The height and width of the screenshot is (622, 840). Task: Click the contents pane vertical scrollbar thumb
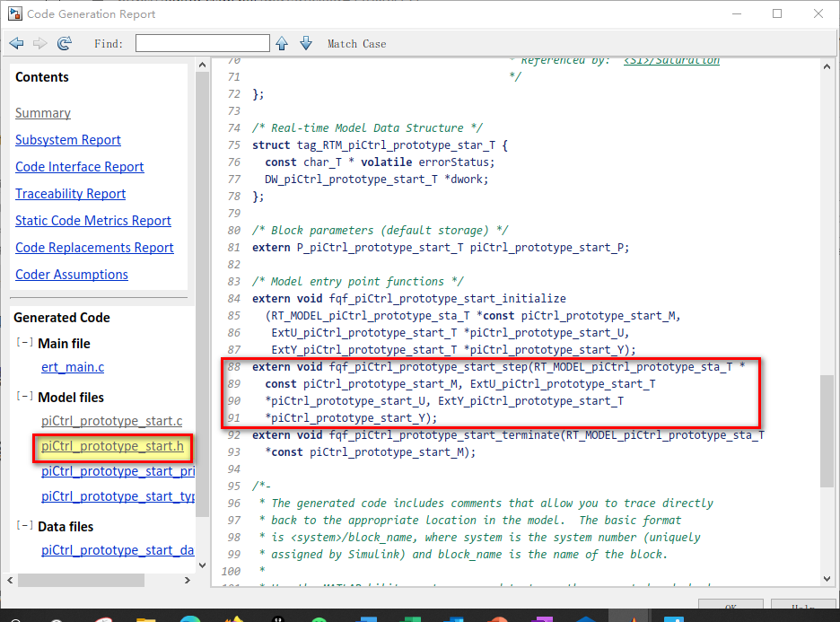[x=202, y=294]
